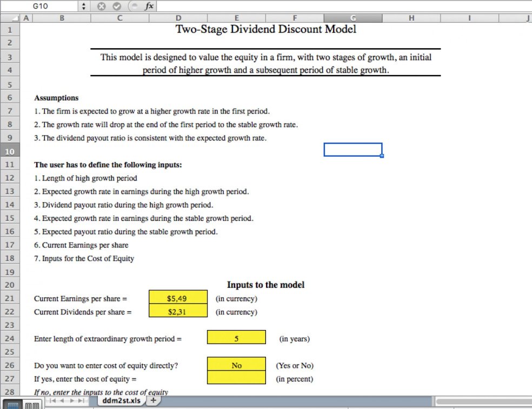The image size is (532, 409).
Task: Click the next sheet arrow
Action: coord(73,401)
